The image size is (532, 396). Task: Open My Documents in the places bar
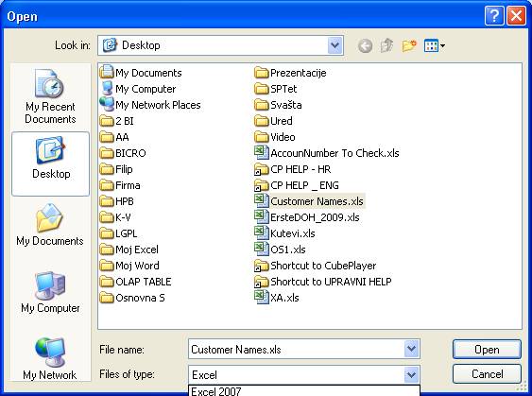coord(50,225)
